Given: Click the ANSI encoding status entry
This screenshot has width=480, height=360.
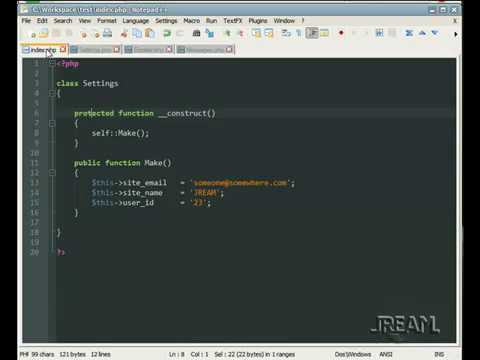Looking at the screenshot, I should [x=386, y=354].
